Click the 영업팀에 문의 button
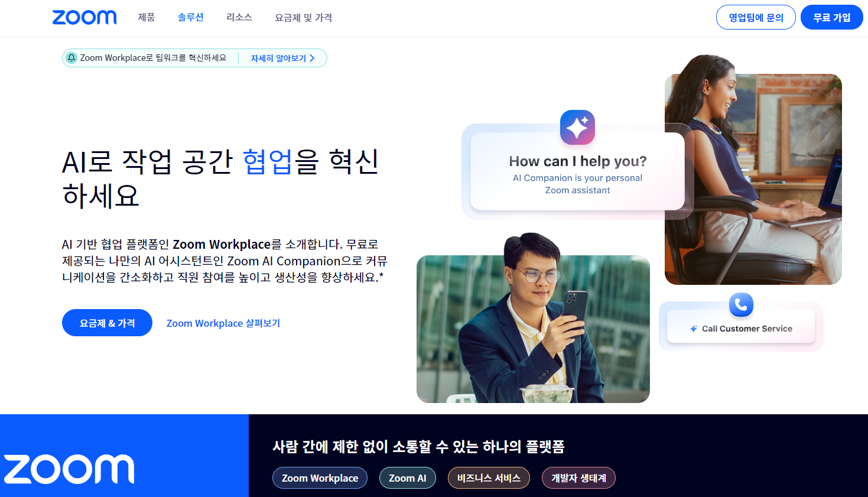The height and width of the screenshot is (497, 868). click(x=756, y=17)
